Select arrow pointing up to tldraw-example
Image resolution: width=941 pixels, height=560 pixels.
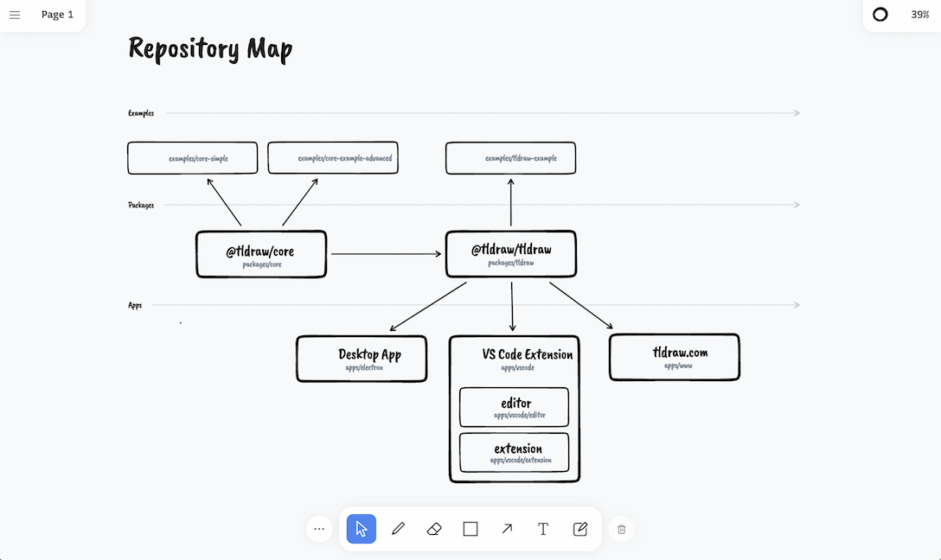pos(510,201)
